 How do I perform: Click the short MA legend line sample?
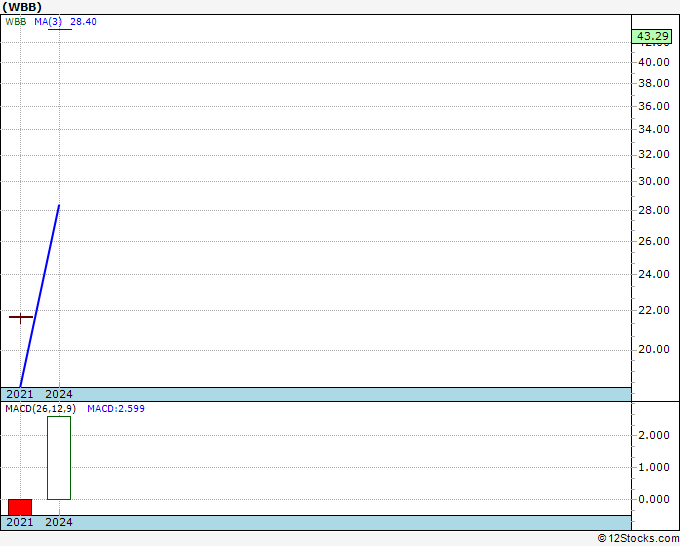coord(60,29)
